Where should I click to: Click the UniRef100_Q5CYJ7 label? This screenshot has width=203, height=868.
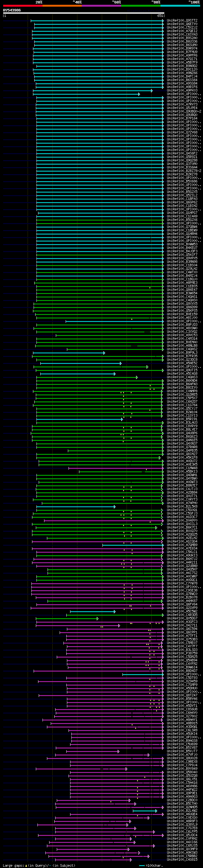point(182,409)
